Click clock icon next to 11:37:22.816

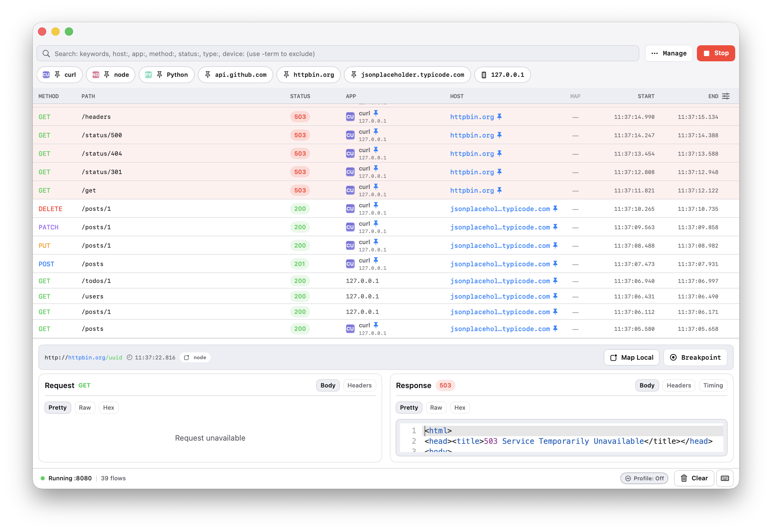tap(129, 357)
